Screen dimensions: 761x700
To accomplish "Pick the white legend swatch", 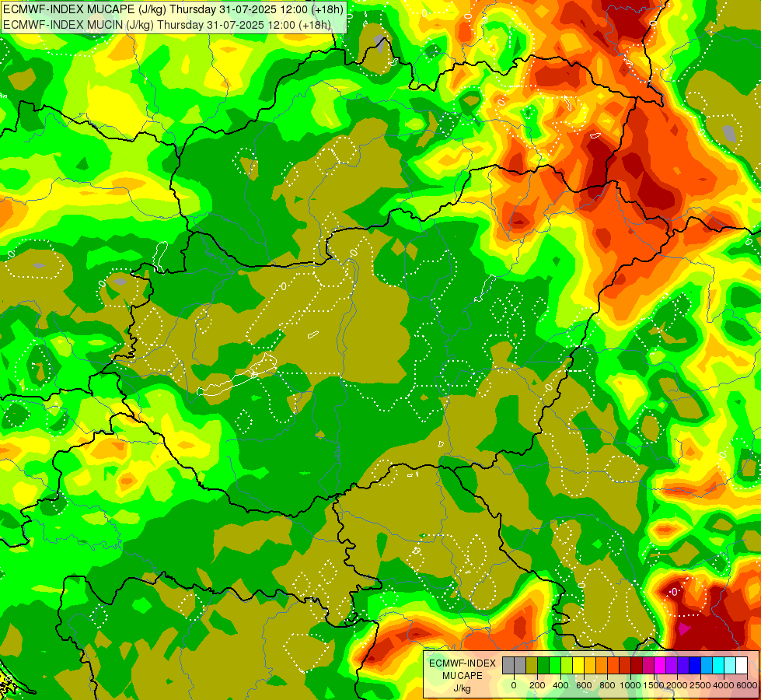I will pyautogui.click(x=741, y=666).
